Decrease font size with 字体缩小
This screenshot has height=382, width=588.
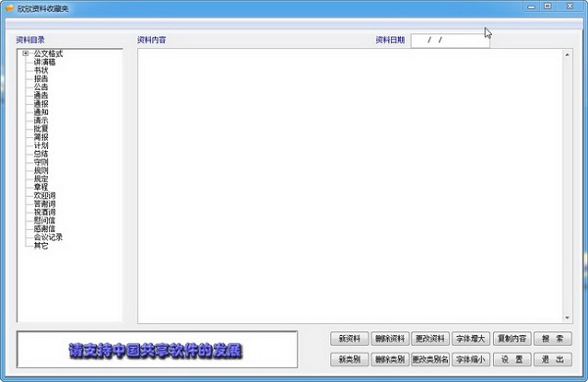pyautogui.click(x=470, y=359)
